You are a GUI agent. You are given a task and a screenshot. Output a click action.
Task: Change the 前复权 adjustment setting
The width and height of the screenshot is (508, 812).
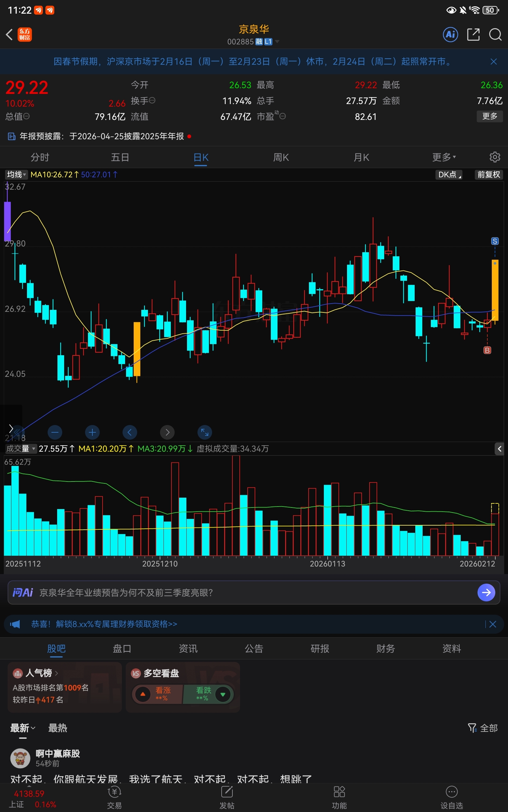[489, 174]
